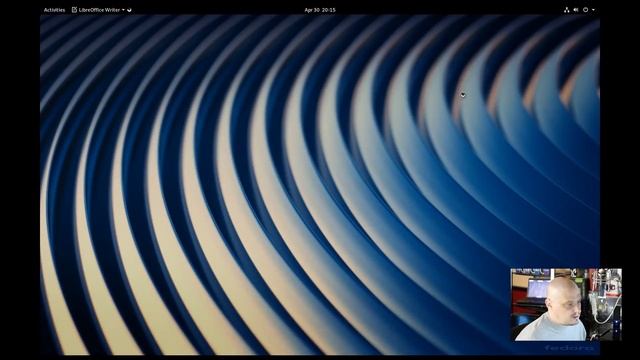Click the loading spinner beside the app menu

coord(129,10)
